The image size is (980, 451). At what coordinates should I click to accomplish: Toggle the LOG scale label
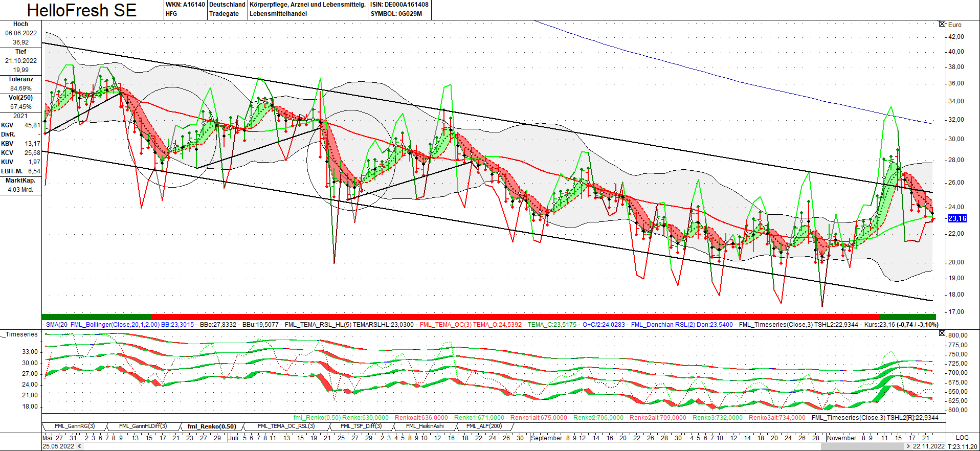[x=962, y=438]
